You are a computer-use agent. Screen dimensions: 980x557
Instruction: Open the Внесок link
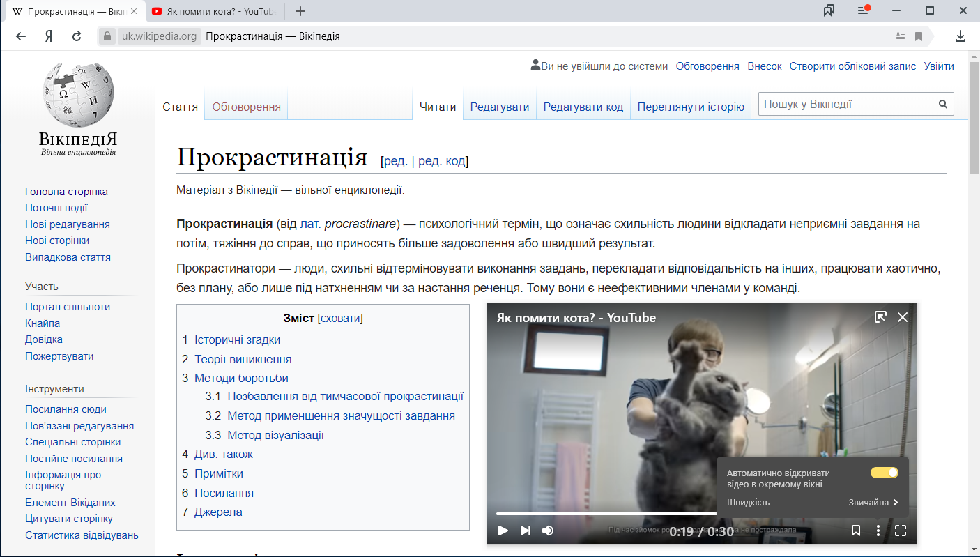tap(765, 66)
